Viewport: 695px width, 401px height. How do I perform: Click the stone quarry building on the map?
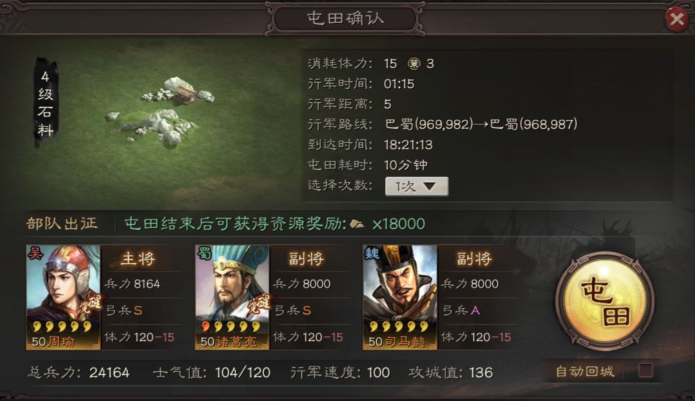tap(185, 93)
